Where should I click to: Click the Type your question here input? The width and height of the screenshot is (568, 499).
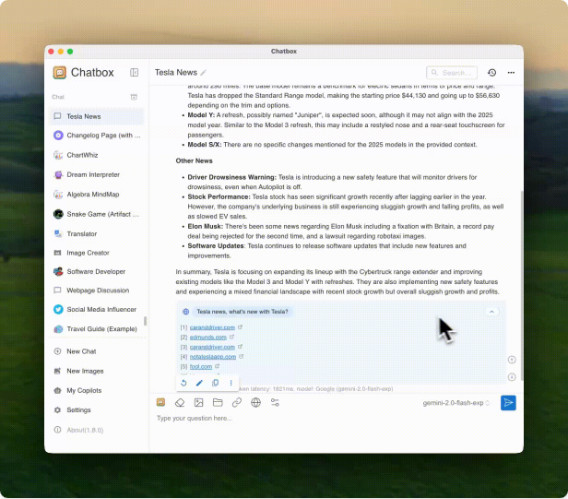(336, 419)
